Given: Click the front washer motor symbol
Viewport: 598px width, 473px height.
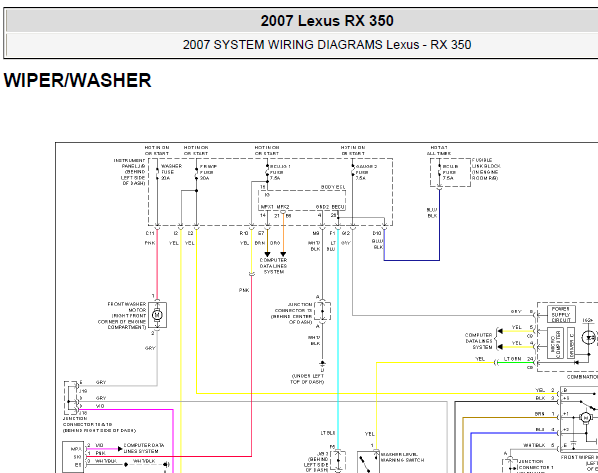Looking at the screenshot, I should pyautogui.click(x=157, y=315).
